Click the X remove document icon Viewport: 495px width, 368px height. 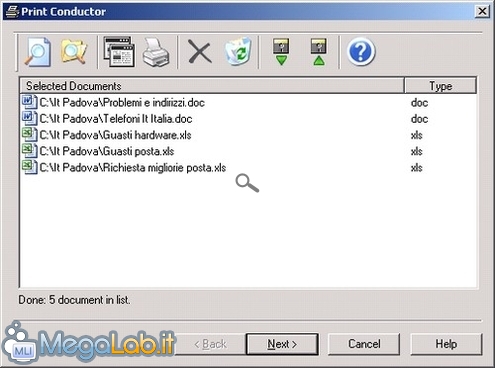coord(200,51)
